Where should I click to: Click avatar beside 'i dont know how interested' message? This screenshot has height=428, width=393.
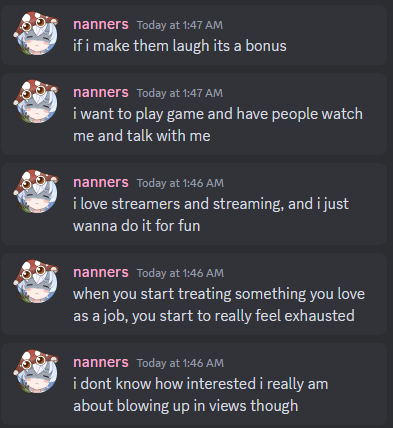tap(36, 371)
